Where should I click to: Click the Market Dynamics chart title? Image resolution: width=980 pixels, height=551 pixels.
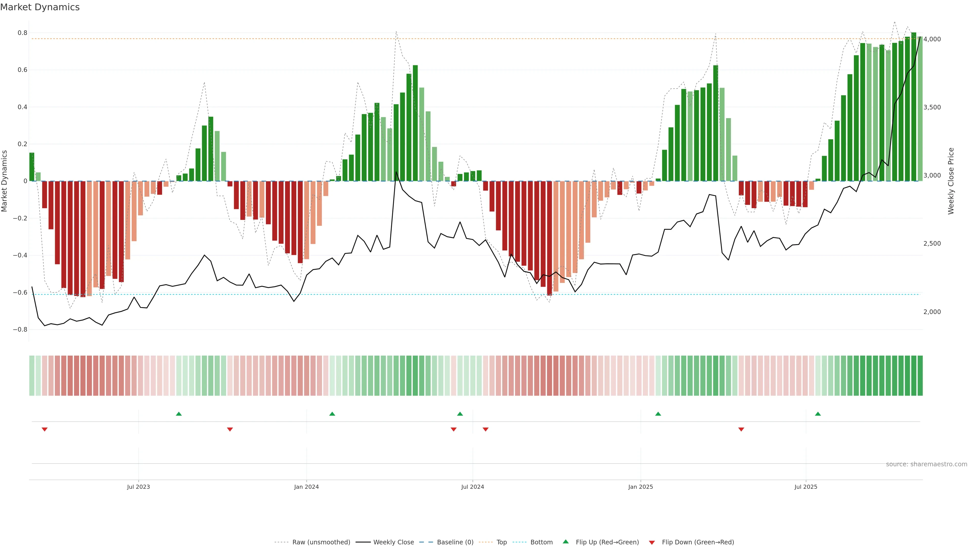click(x=40, y=7)
